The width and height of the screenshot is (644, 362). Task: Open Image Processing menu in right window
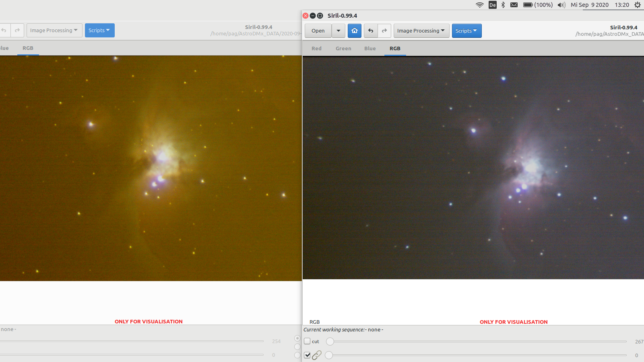pyautogui.click(x=421, y=31)
